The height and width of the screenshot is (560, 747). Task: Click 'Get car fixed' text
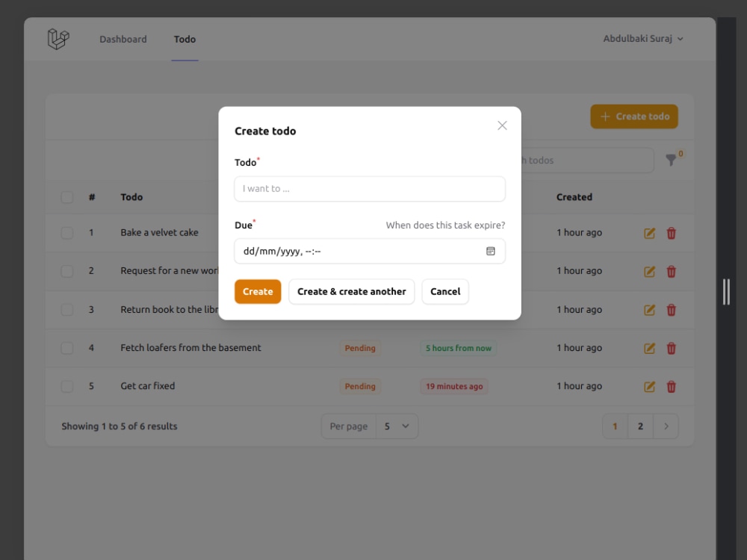pyautogui.click(x=148, y=386)
